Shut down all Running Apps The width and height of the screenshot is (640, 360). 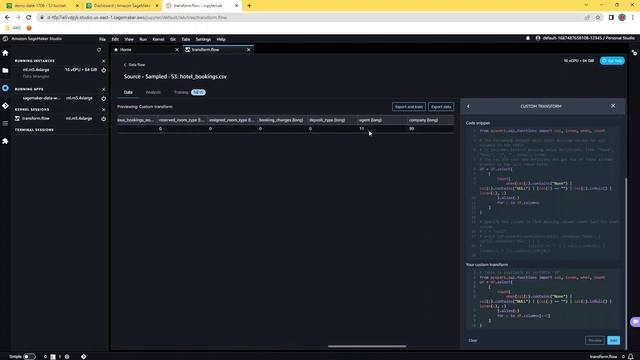(x=103, y=89)
